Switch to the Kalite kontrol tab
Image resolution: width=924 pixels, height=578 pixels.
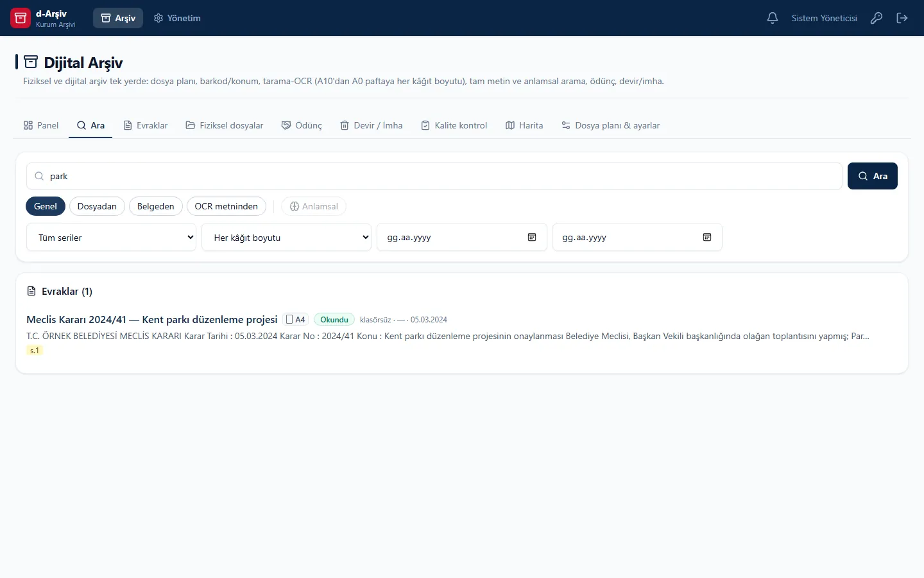454,125
